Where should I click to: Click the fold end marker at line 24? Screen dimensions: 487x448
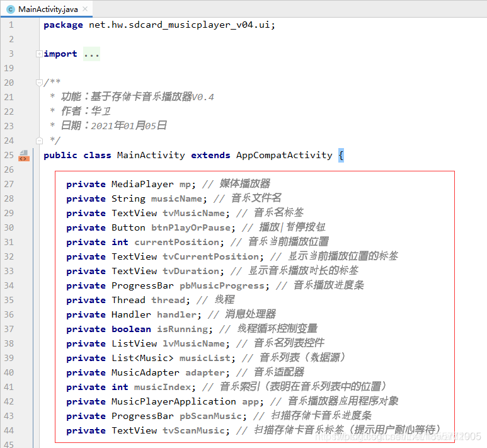pos(39,141)
